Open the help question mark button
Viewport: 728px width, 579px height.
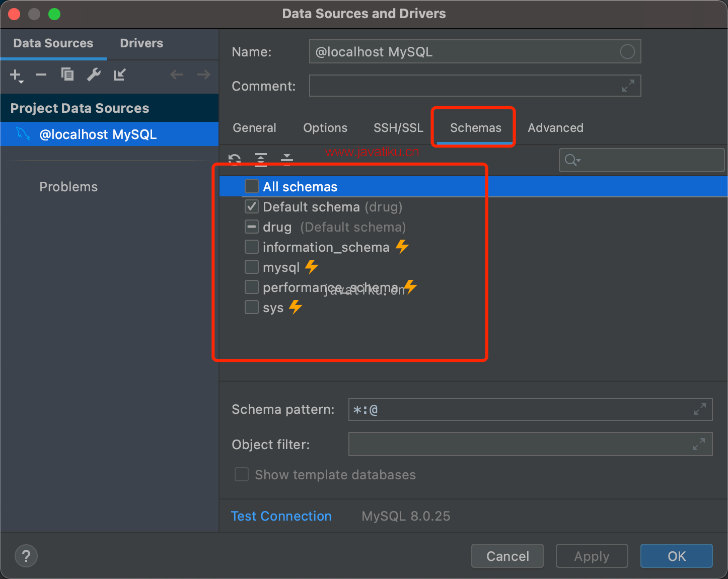coord(26,556)
